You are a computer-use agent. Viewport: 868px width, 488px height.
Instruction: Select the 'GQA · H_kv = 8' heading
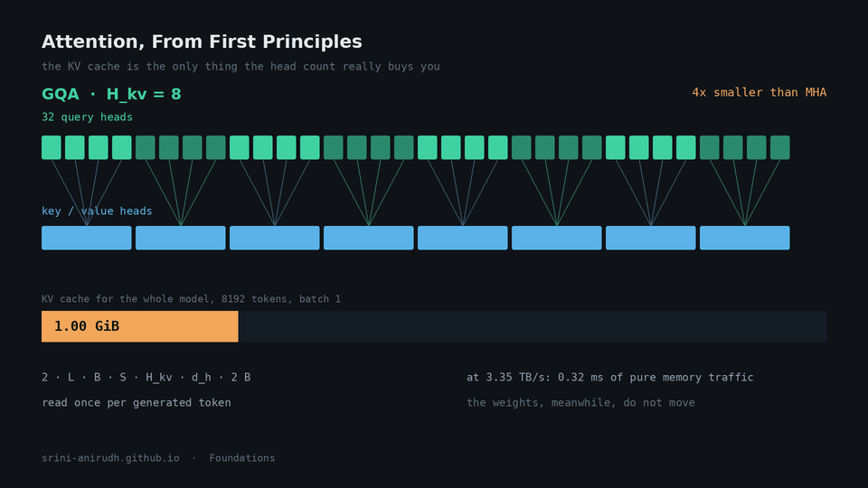point(111,94)
